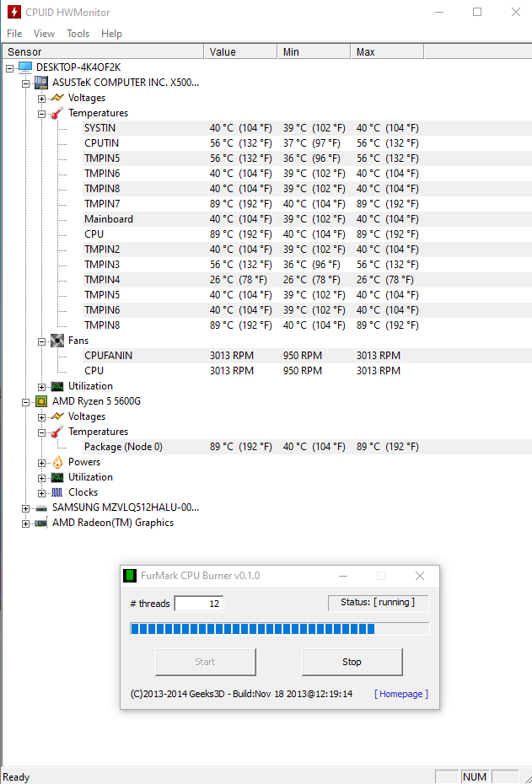Select the CPUTIN temperature row
The height and width of the screenshot is (784, 532).
coord(307,143)
